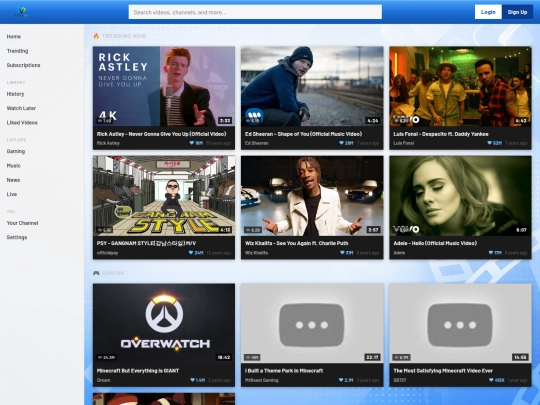
Task: Open Trending in the sidebar
Action: coord(18,51)
